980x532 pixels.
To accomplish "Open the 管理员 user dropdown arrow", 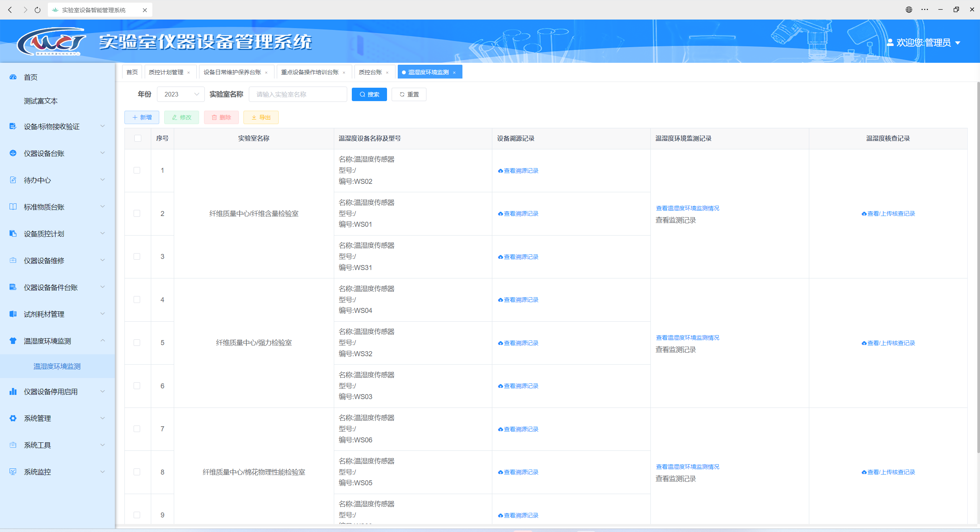I will [958, 43].
